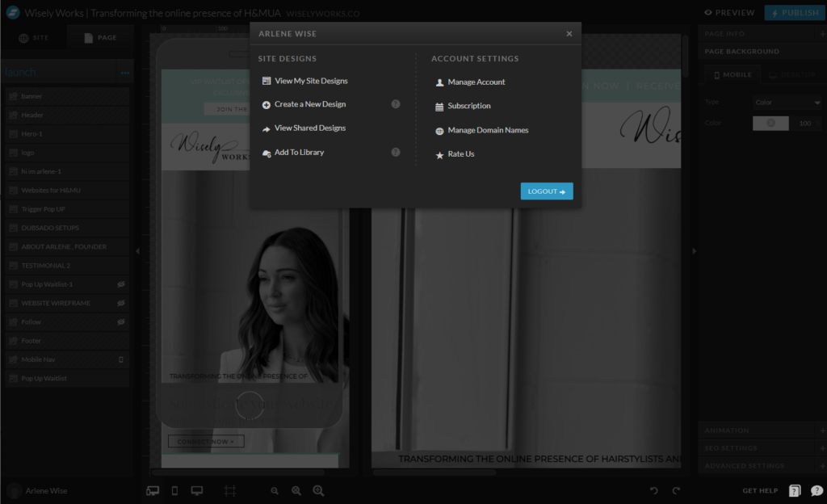
Task: Click help icon beside Add To Library
Action: coord(396,152)
